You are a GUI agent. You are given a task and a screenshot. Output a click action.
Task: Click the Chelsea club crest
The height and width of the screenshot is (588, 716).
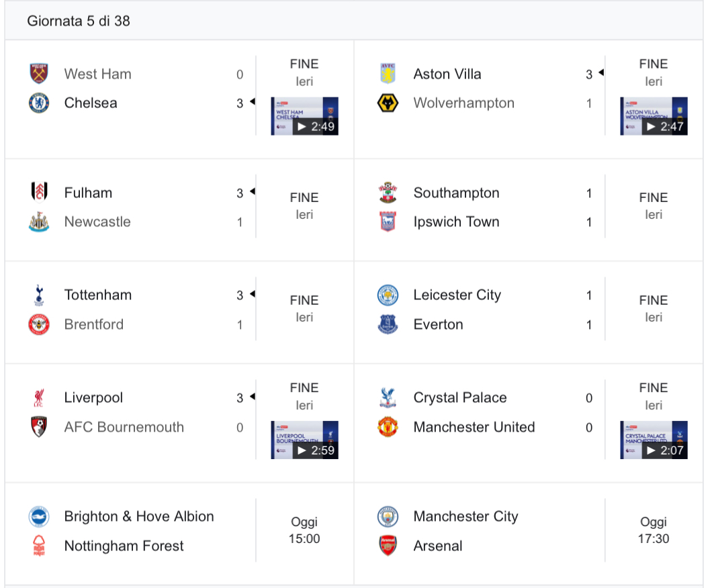pos(39,103)
